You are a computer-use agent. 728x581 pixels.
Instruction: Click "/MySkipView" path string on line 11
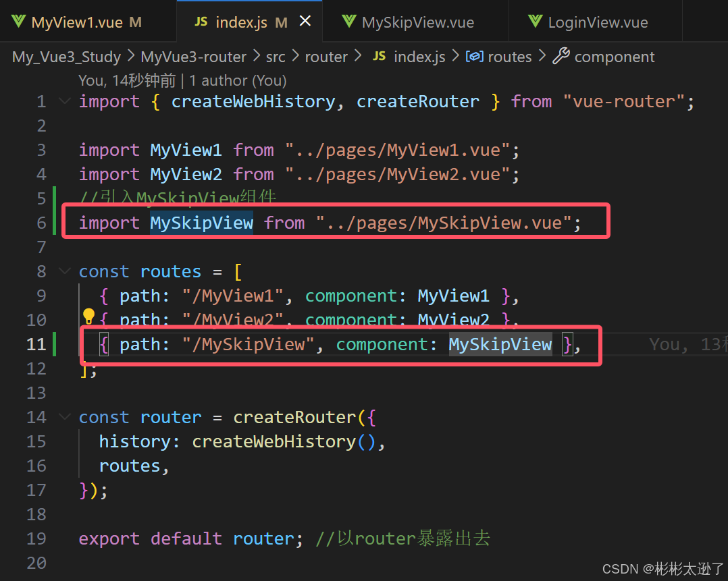248,344
